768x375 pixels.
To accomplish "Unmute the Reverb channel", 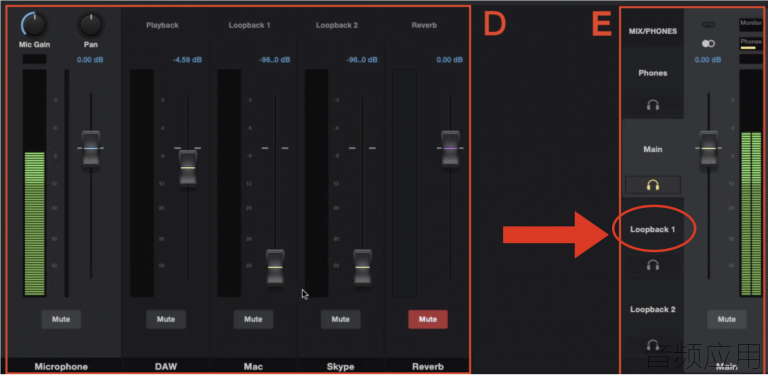I will (x=428, y=319).
